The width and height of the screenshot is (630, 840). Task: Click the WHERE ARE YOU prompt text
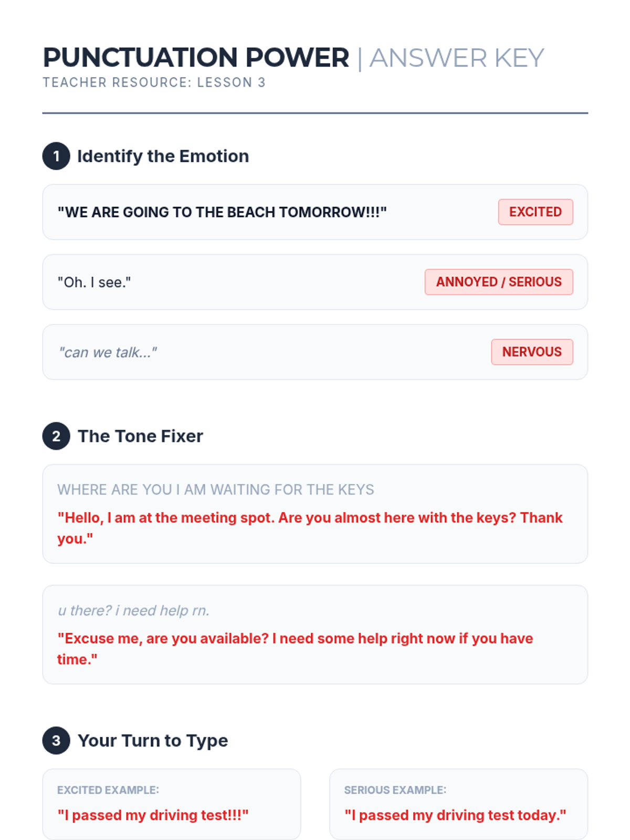tap(215, 489)
